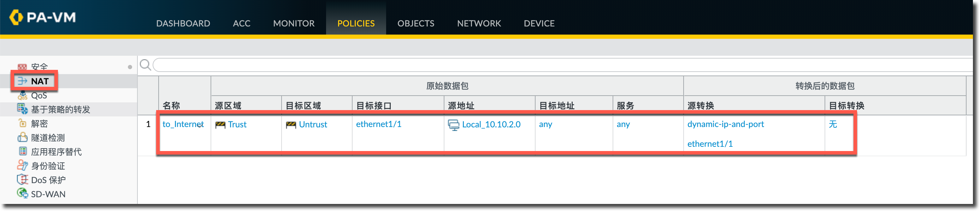Select the QoS policy icon

click(x=22, y=95)
